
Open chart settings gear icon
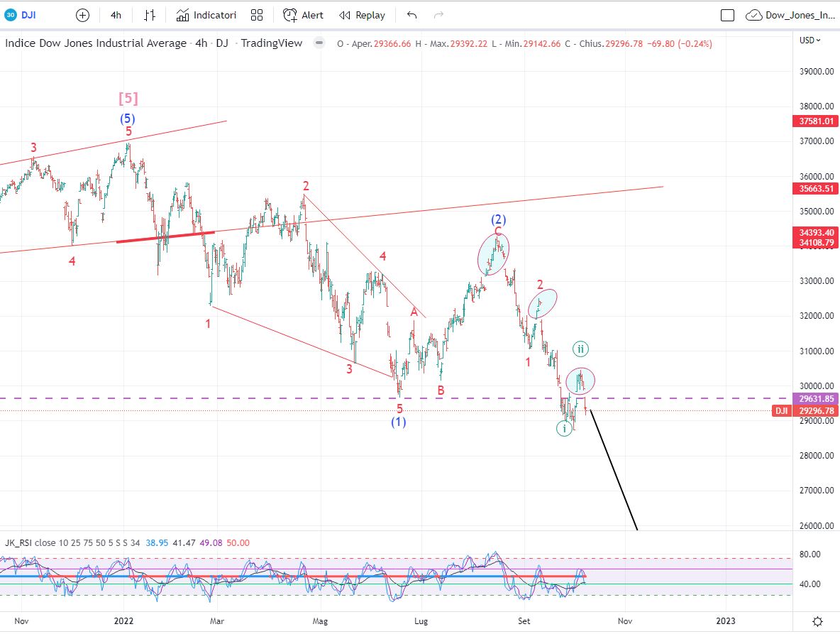817,621
